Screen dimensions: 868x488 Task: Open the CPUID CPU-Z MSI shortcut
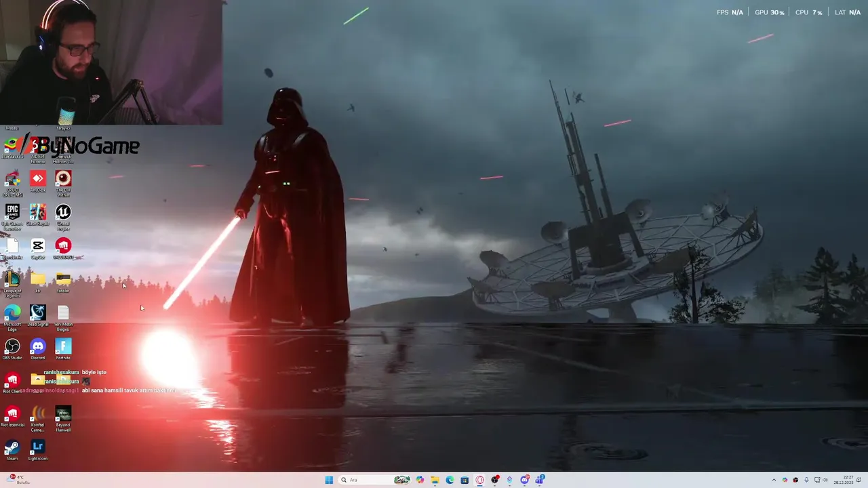coord(12,184)
